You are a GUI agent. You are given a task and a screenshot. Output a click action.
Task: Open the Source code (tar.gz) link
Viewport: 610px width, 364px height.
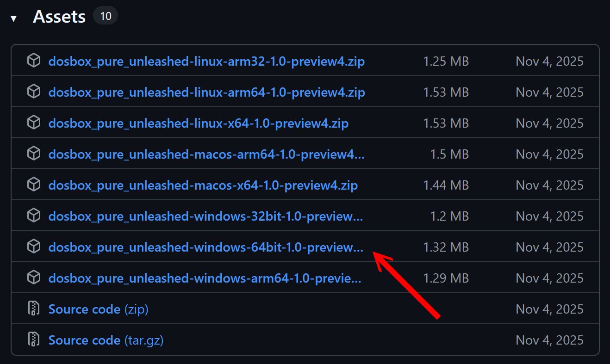point(106,340)
